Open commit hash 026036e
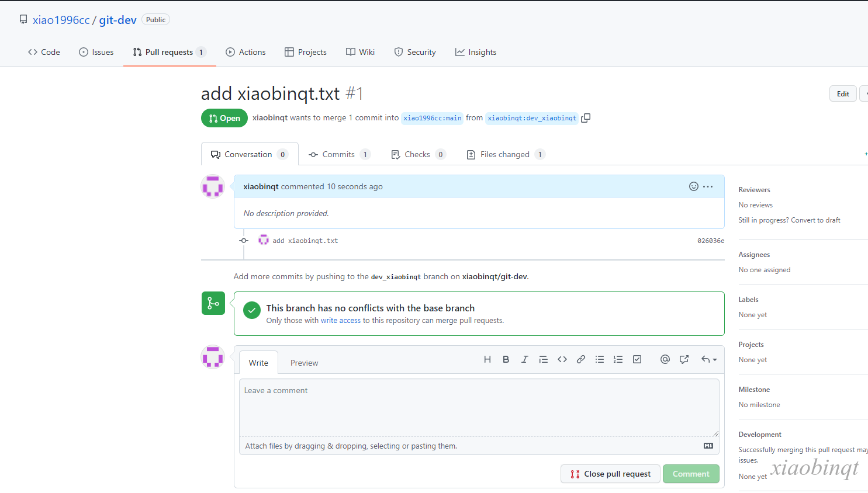868x493 pixels. click(x=711, y=241)
